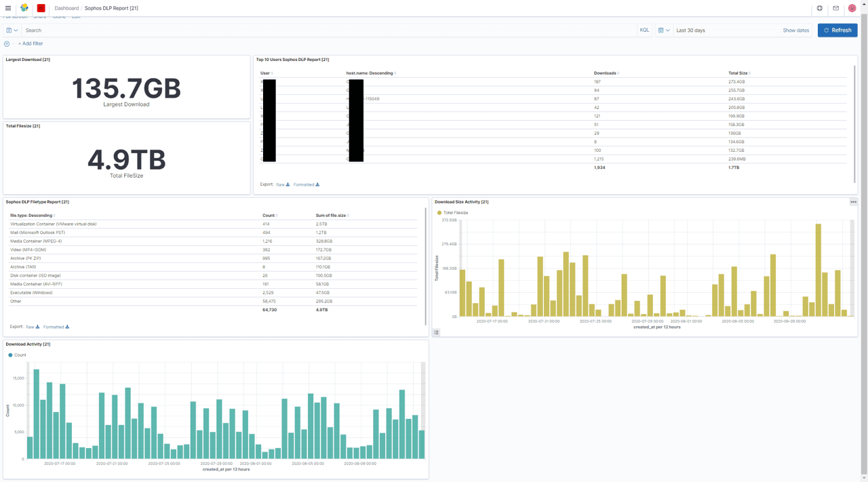Click the red space avatar icon

tap(41, 8)
